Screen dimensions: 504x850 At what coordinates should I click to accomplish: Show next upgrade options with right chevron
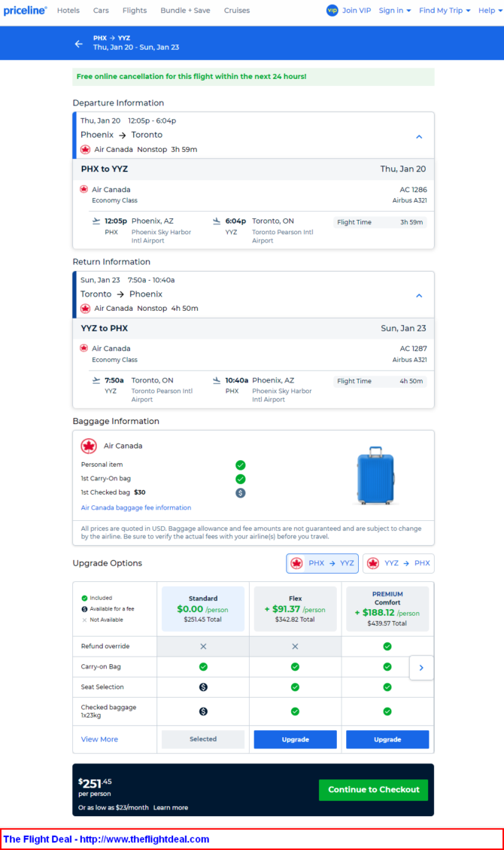421,668
